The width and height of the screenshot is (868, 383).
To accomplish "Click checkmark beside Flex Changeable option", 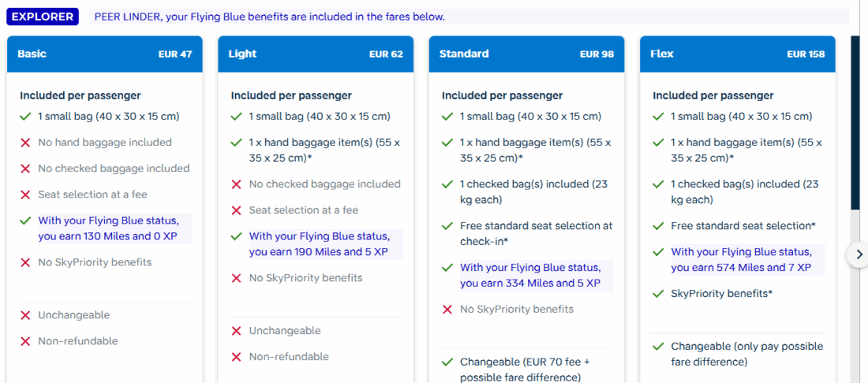I will click(x=658, y=347).
